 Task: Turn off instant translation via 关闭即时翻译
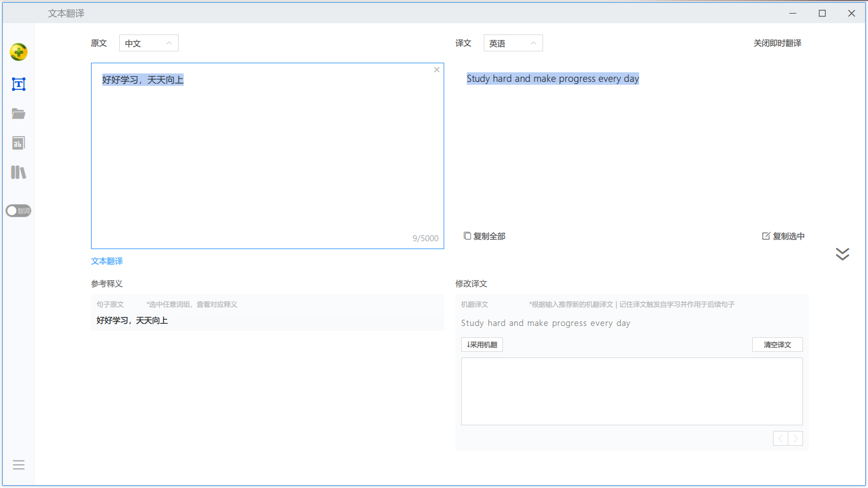(x=777, y=43)
